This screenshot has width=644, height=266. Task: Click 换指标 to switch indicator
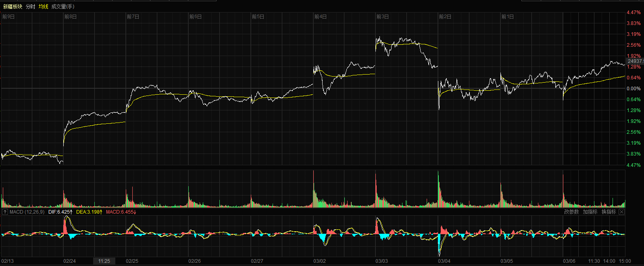[x=609, y=212]
